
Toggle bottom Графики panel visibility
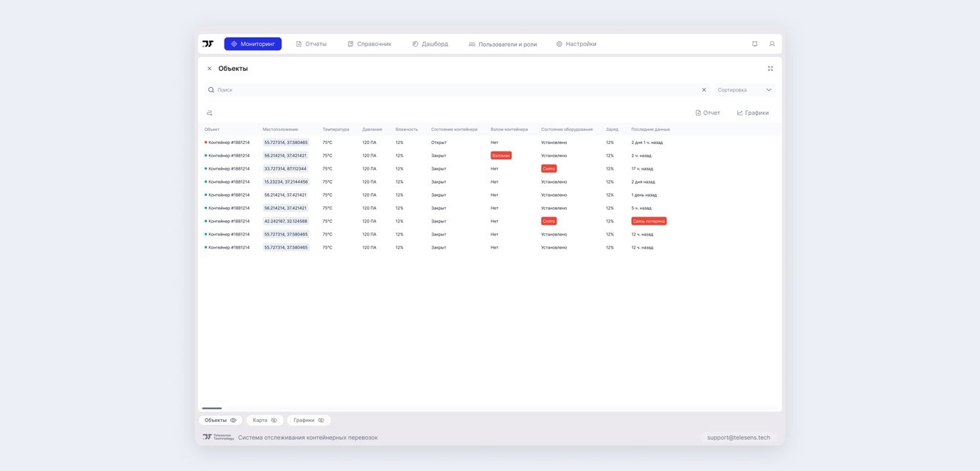click(x=309, y=421)
